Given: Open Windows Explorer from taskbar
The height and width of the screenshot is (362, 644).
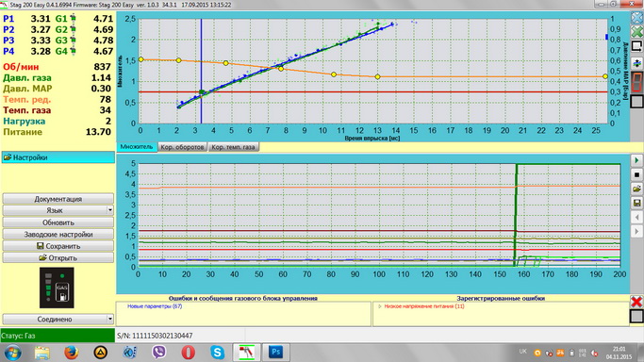Looking at the screenshot, I should click(41, 353).
